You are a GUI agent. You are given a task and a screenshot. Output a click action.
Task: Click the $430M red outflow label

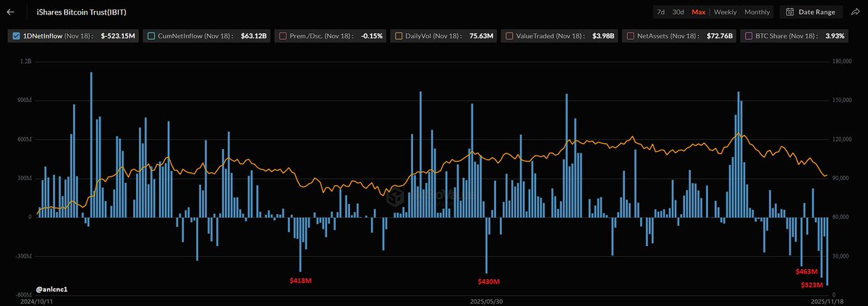tap(489, 281)
